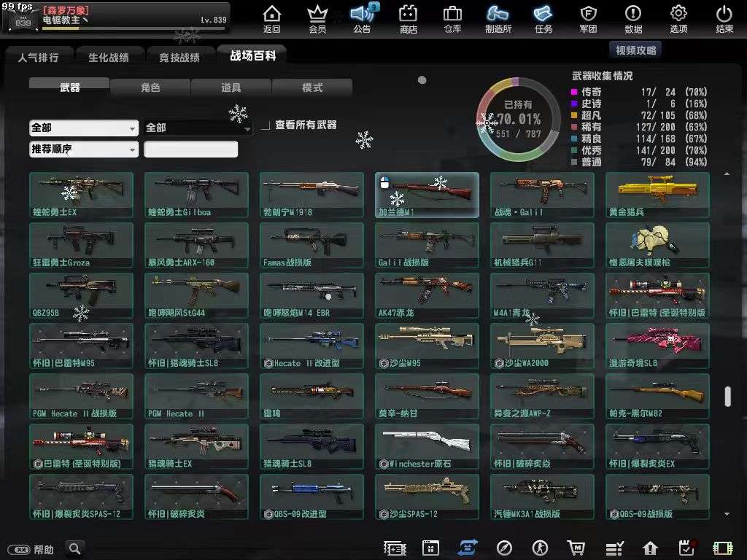Open the 任务 tasks icon
The width and height of the screenshot is (747, 560).
coord(543,17)
